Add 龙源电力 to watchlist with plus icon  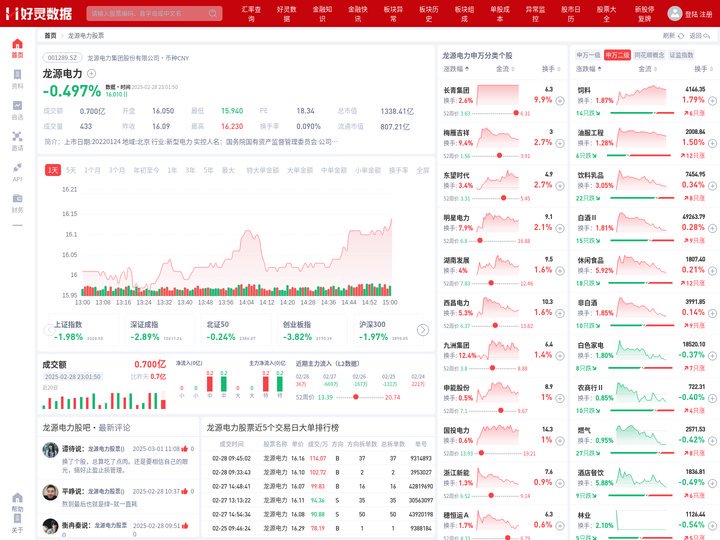click(91, 73)
